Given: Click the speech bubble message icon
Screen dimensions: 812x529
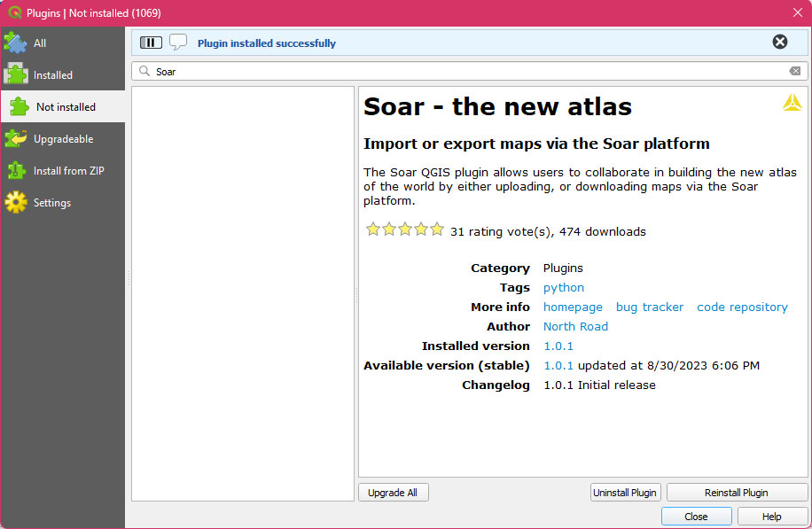Looking at the screenshot, I should 178,42.
